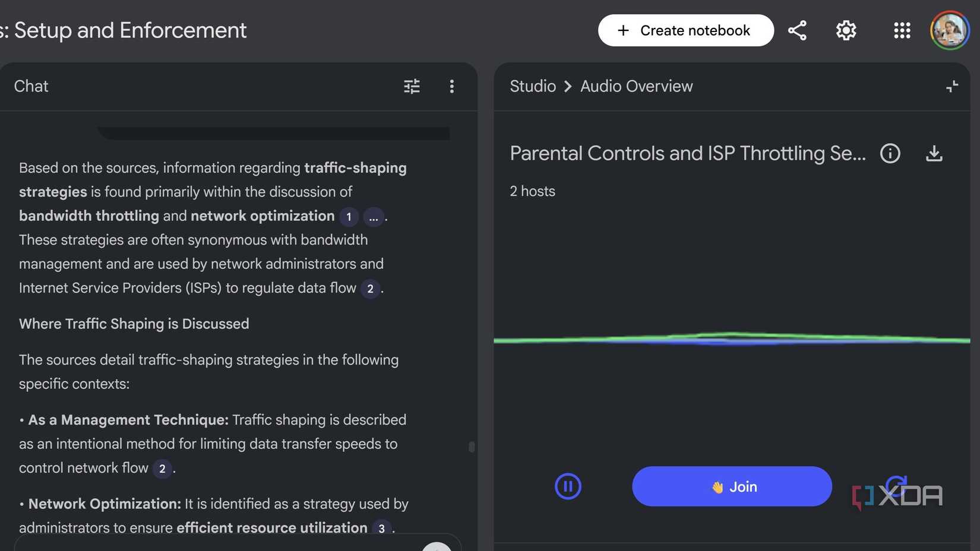
Task: Click the Audio Overview breadcrumb label
Action: pos(636,87)
